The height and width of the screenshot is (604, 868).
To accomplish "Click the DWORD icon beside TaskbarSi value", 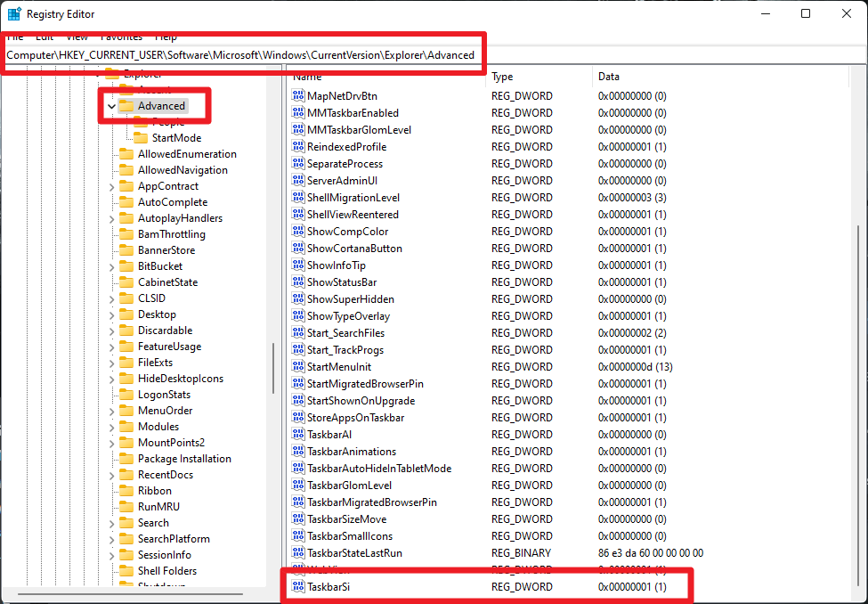I will tap(298, 587).
